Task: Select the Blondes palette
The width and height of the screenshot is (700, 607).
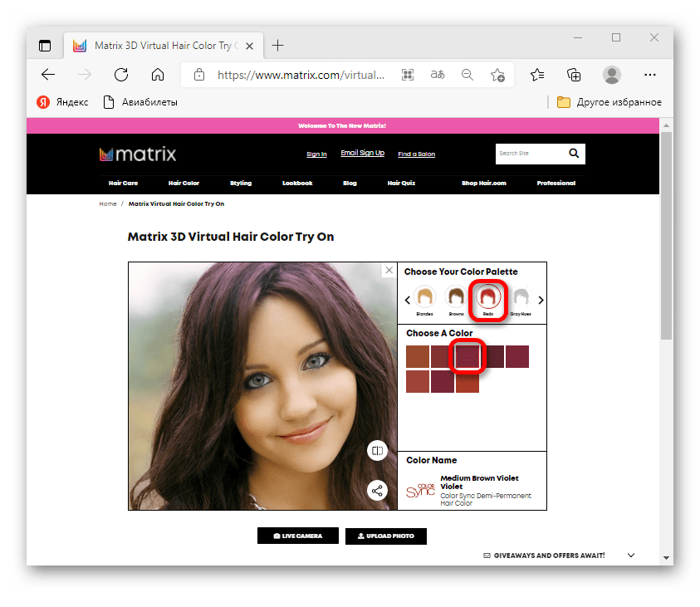Action: click(424, 300)
